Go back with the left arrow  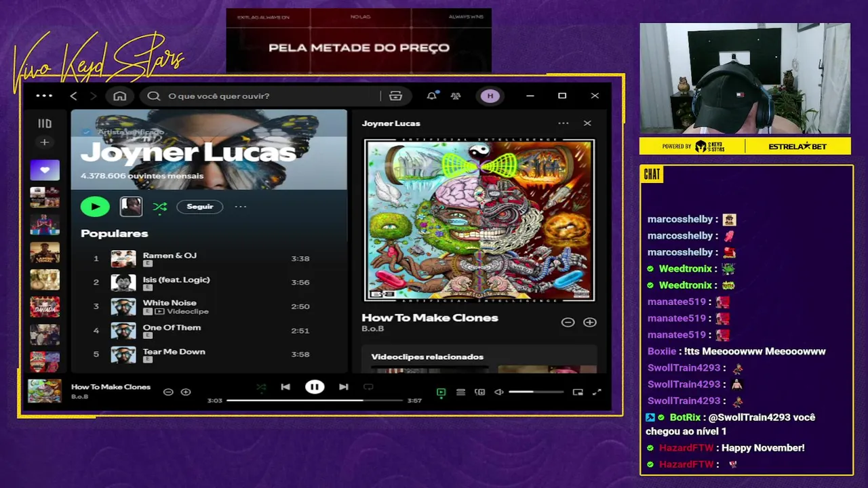(74, 96)
